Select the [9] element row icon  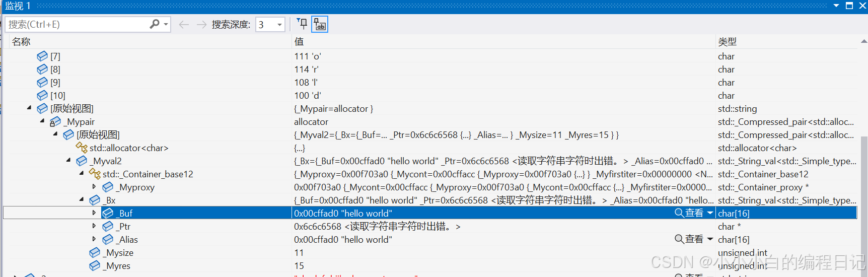(42, 82)
